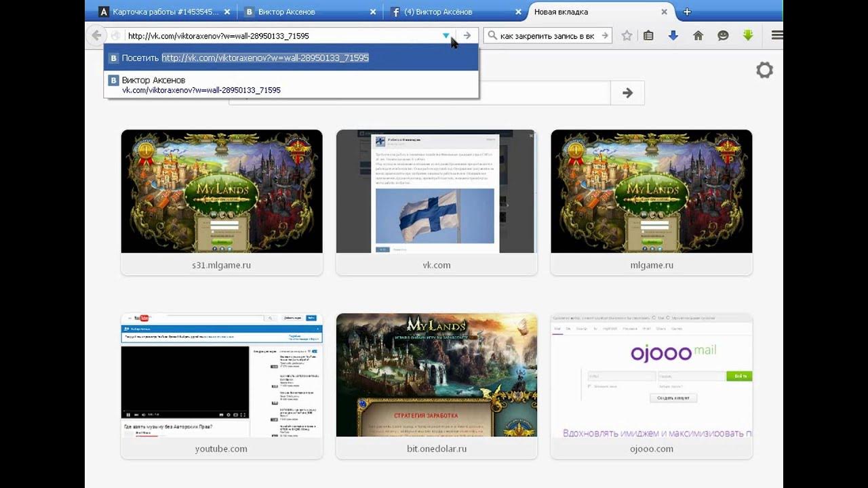The height and width of the screenshot is (488, 868).
Task: Click the search field magnifier icon
Action: click(x=492, y=36)
